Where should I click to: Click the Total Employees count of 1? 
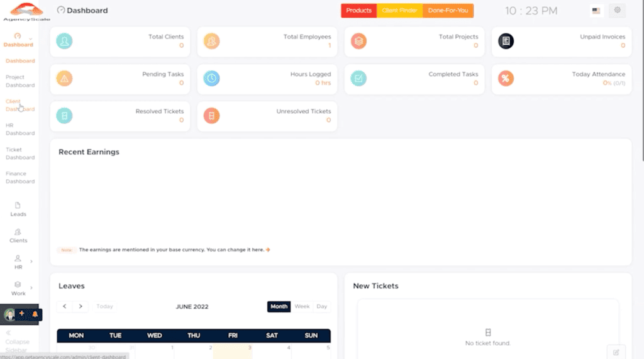pos(330,46)
